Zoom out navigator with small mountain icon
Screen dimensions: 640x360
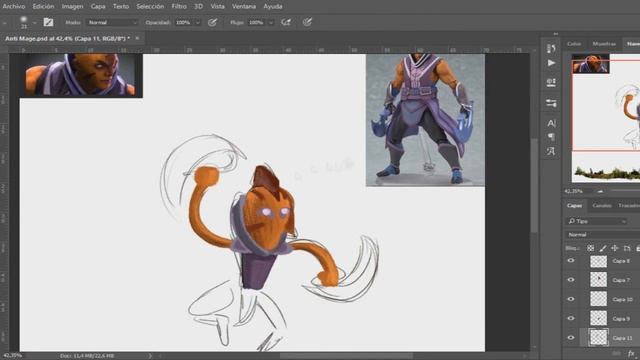pyautogui.click(x=600, y=191)
